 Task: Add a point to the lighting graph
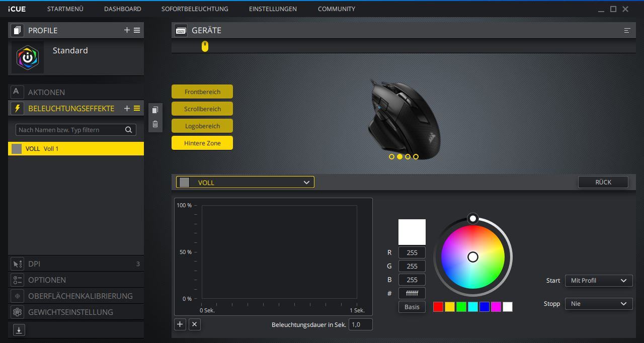180,324
